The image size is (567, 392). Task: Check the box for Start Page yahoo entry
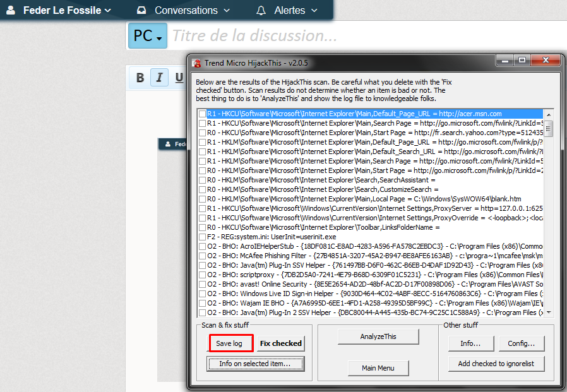[x=203, y=133]
